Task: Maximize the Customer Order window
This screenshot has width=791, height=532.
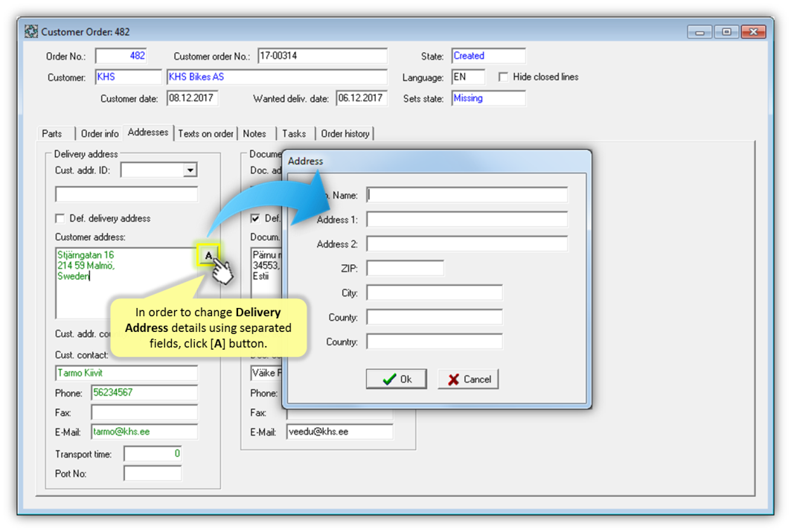Action: [726, 32]
